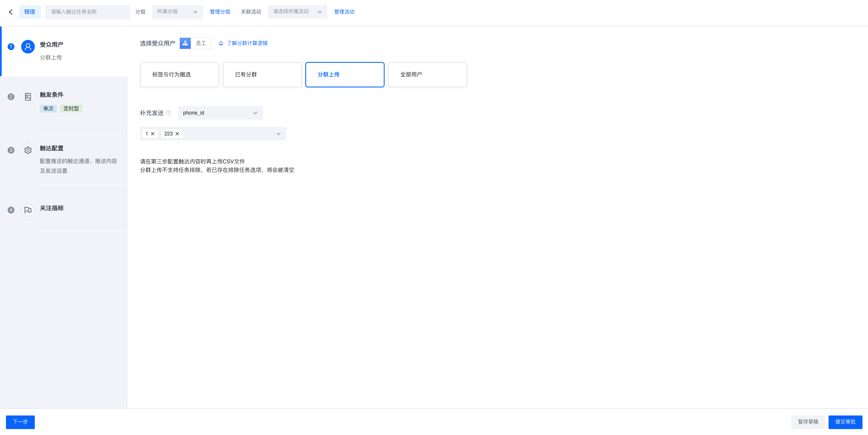Expand the 请选择所属活动 dropdown
The width and height of the screenshot is (868, 435).
point(297,12)
